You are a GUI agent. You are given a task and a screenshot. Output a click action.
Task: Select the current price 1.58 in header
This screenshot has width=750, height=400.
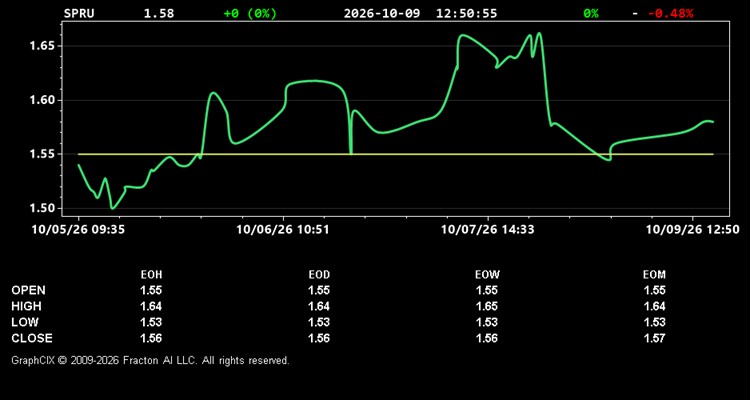pos(159,13)
